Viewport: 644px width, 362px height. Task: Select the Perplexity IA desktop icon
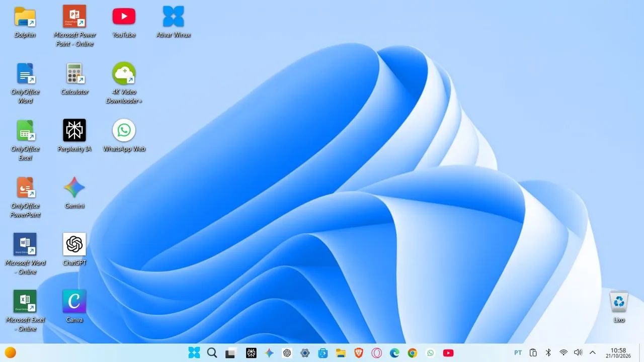coord(74,131)
